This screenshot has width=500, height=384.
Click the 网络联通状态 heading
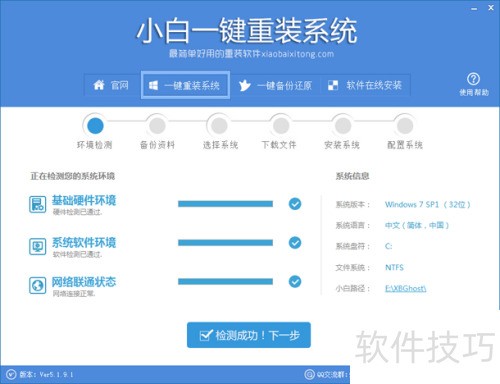[x=84, y=282]
